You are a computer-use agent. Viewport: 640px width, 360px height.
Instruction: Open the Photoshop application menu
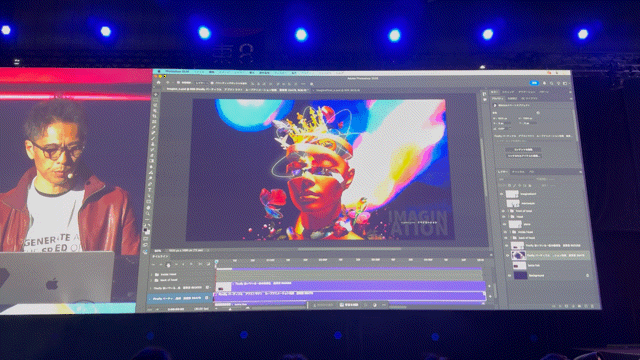coord(176,71)
